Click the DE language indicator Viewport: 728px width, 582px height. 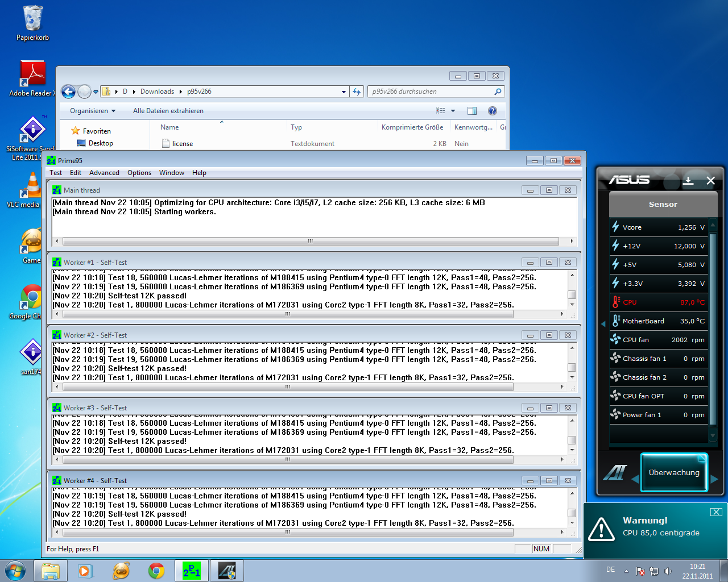click(x=610, y=569)
